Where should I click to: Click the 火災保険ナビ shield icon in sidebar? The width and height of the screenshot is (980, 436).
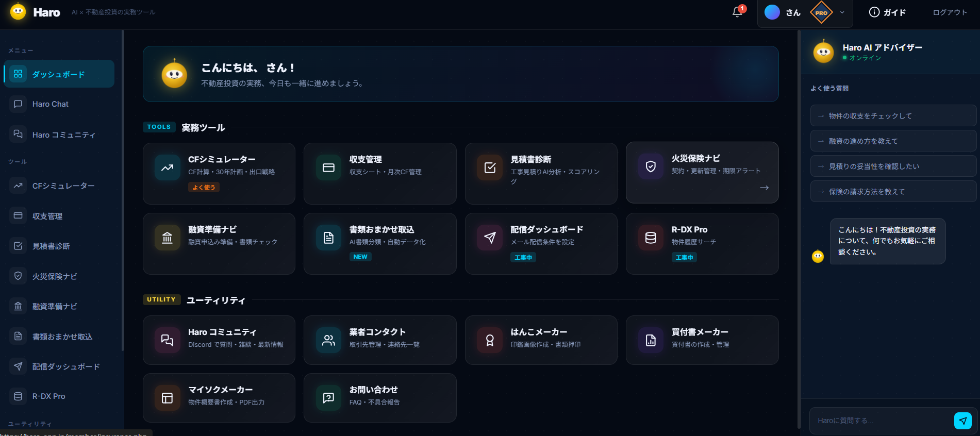(x=18, y=276)
